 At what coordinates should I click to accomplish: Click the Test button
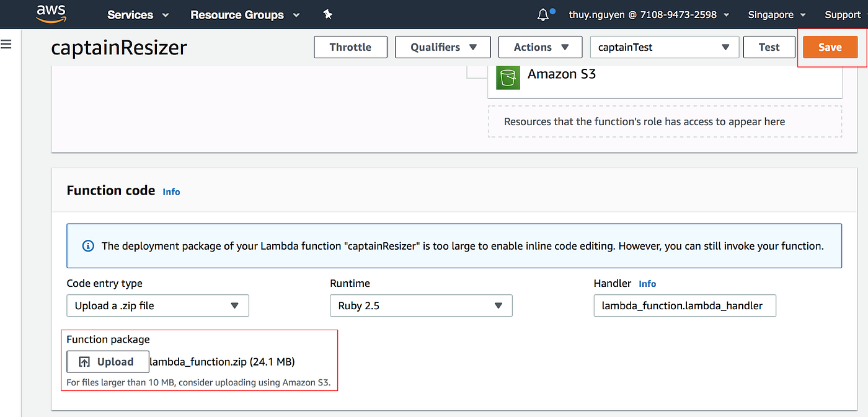(769, 46)
